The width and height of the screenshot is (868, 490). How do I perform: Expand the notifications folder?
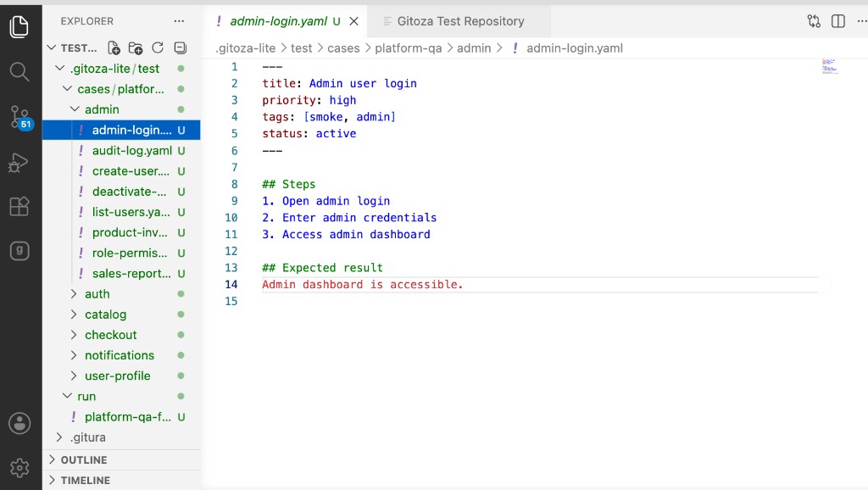pos(75,355)
